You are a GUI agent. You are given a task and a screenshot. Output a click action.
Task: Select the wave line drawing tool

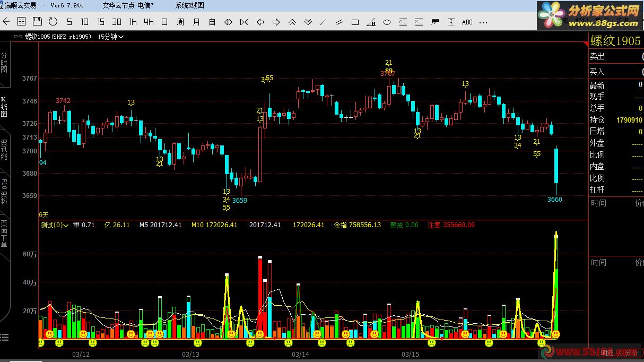(x=435, y=22)
